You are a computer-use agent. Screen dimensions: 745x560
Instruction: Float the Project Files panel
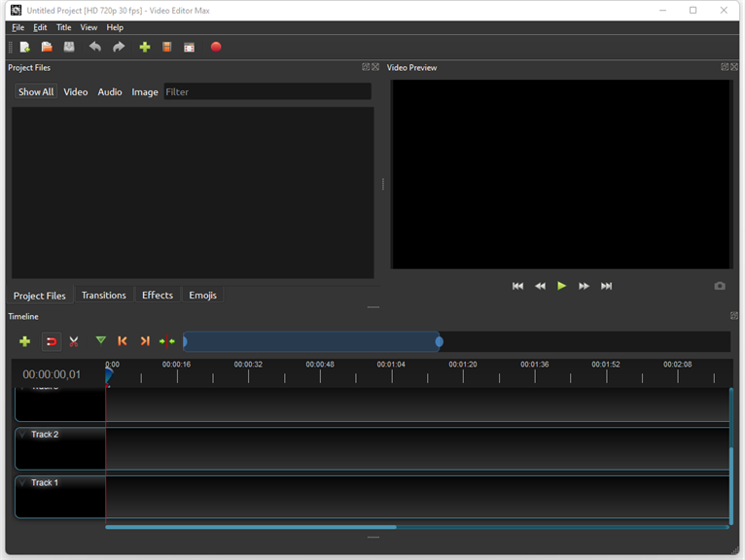366,67
